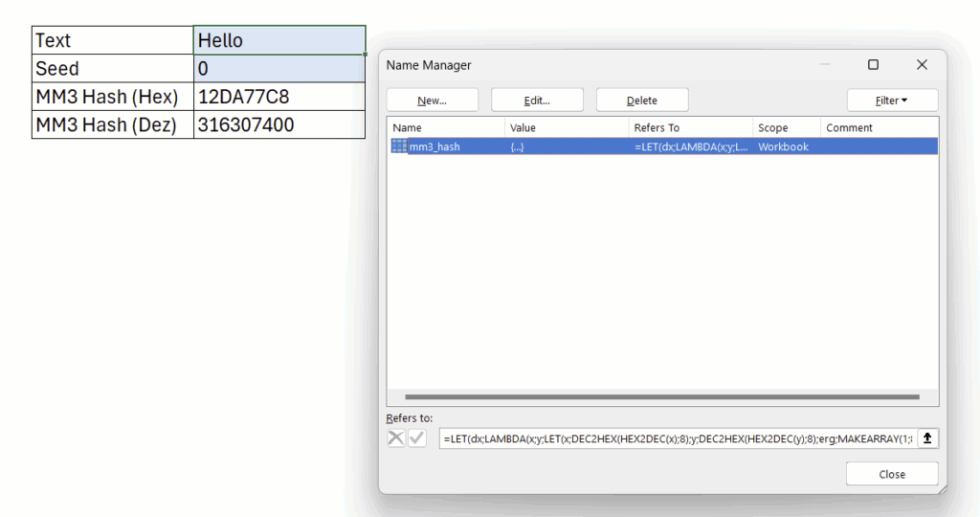Sort by the Name column header
Screen dimensions: 980x517
tap(445, 127)
